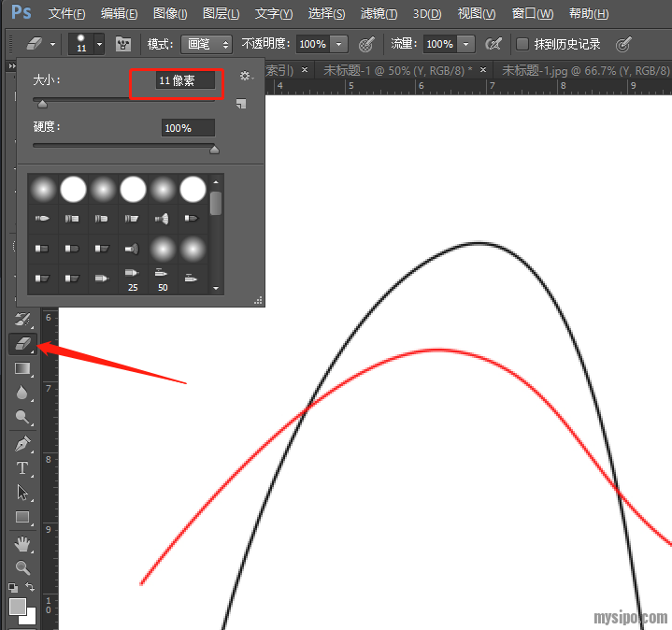Open the brush preset gear settings menu
672x630 pixels.
coord(245,76)
